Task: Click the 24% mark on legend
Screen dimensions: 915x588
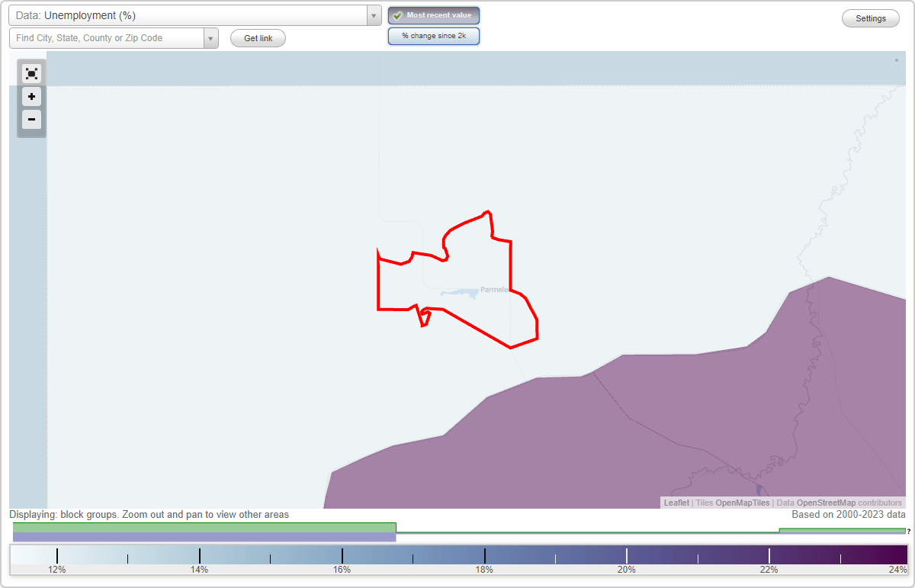Action: tap(897, 569)
